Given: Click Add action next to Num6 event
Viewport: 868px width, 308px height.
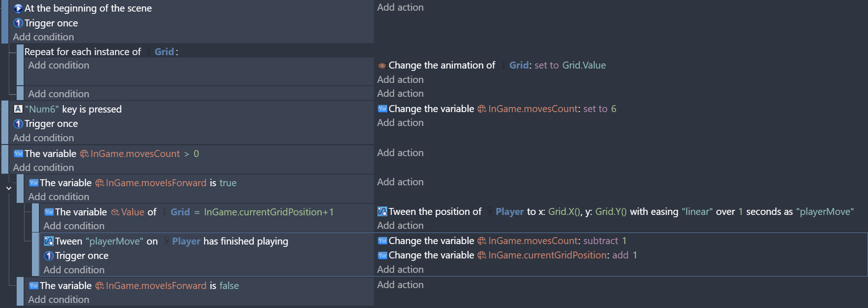Looking at the screenshot, I should [x=400, y=123].
